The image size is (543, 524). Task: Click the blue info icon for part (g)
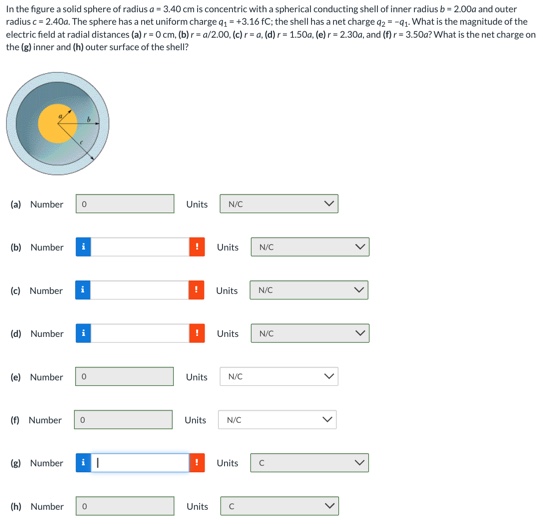coord(83,463)
